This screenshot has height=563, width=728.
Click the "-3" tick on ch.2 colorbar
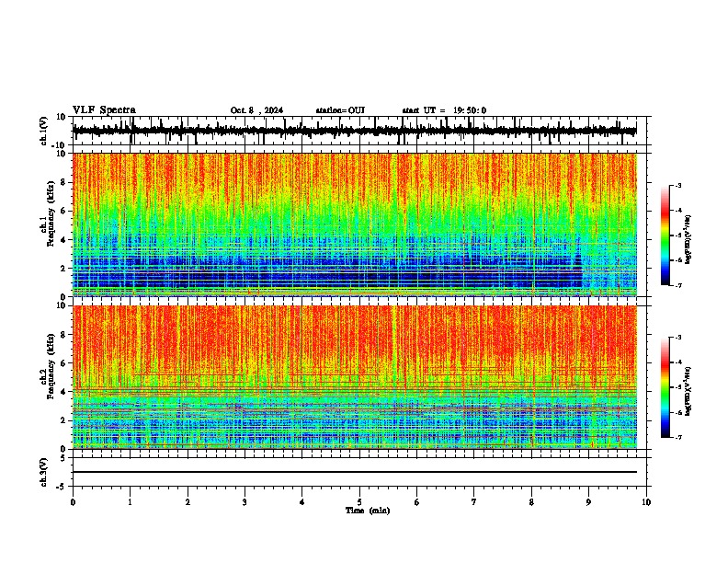tap(678, 338)
